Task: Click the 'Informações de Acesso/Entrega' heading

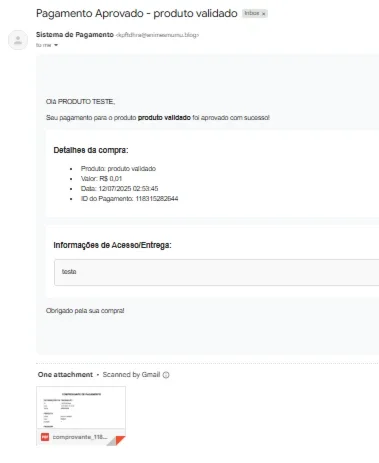Action: [112, 245]
